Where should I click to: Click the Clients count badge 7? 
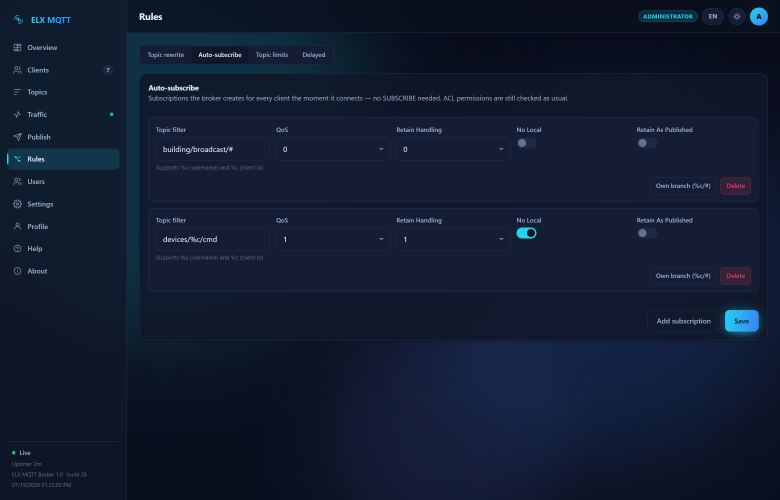[x=107, y=70]
